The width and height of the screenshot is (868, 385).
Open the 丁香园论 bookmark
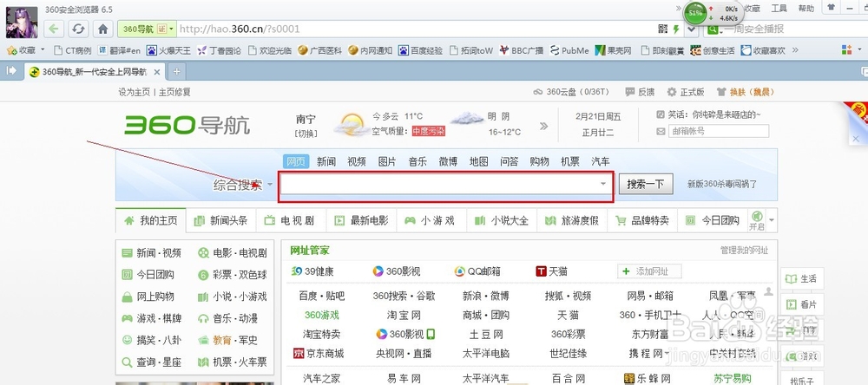tap(219, 50)
